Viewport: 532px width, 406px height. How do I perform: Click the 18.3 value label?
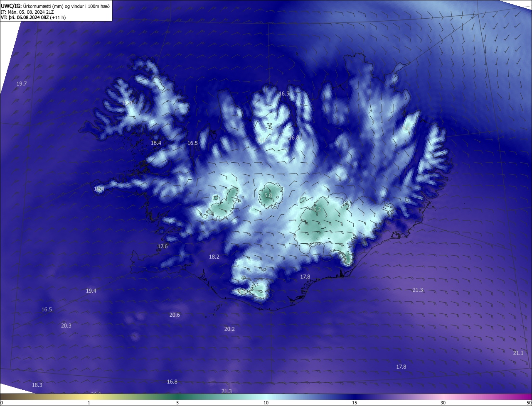point(37,385)
